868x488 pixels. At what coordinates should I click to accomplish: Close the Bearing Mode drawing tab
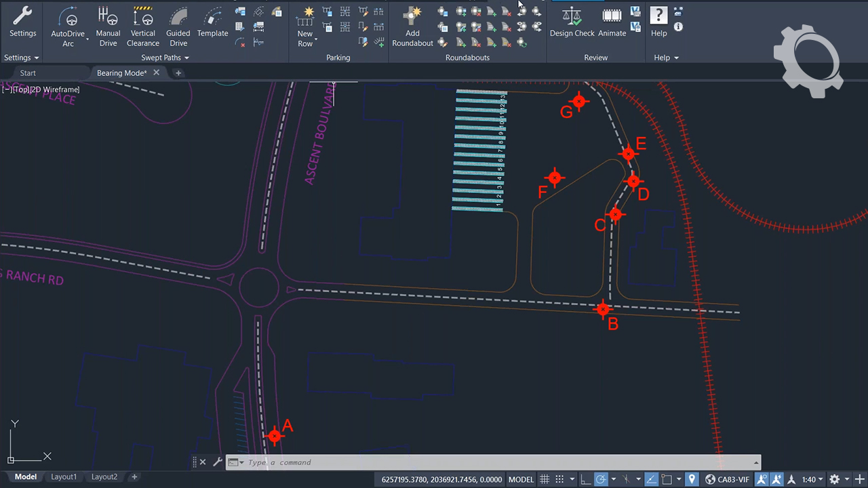tap(156, 73)
